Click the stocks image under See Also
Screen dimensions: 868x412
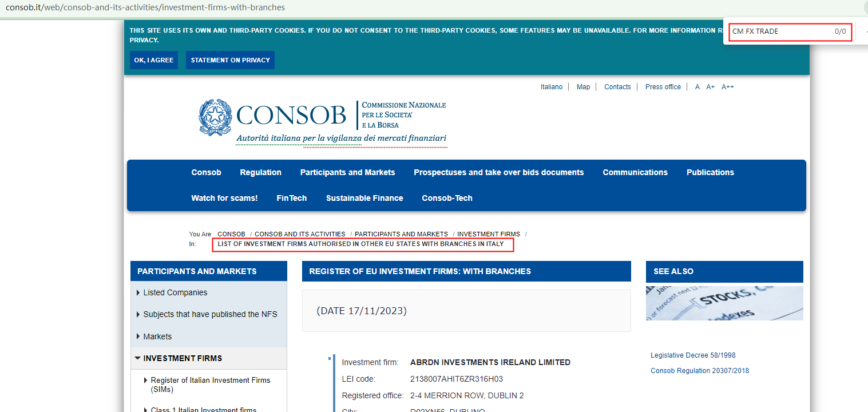[x=724, y=303]
